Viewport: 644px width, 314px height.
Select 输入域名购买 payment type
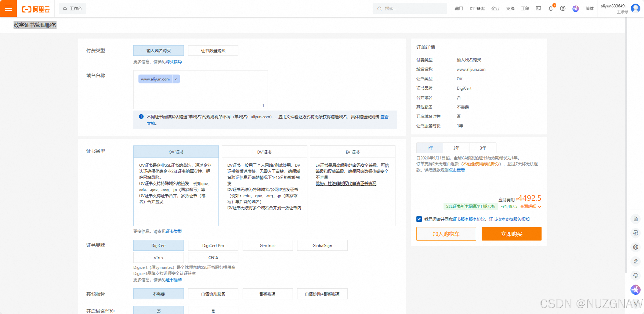point(158,51)
